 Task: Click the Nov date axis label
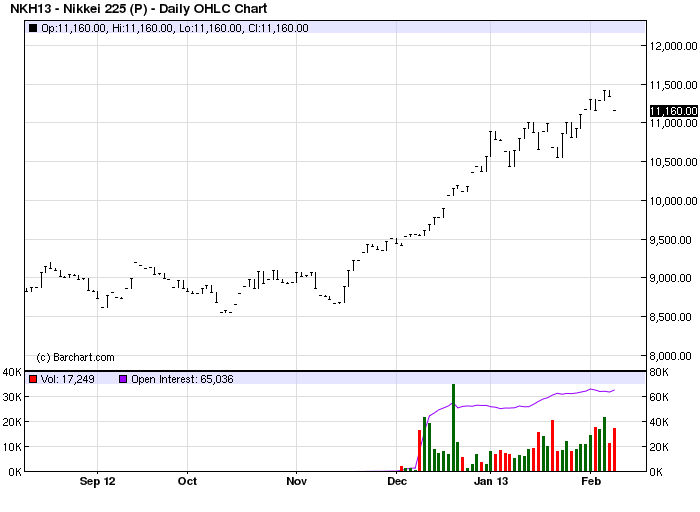(x=296, y=481)
